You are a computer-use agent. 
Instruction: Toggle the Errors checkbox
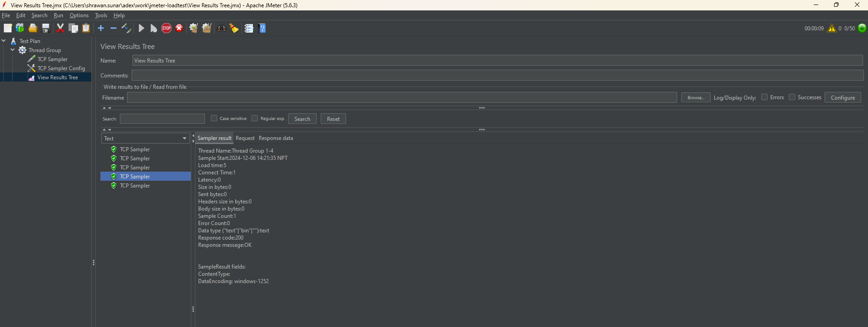click(x=764, y=97)
